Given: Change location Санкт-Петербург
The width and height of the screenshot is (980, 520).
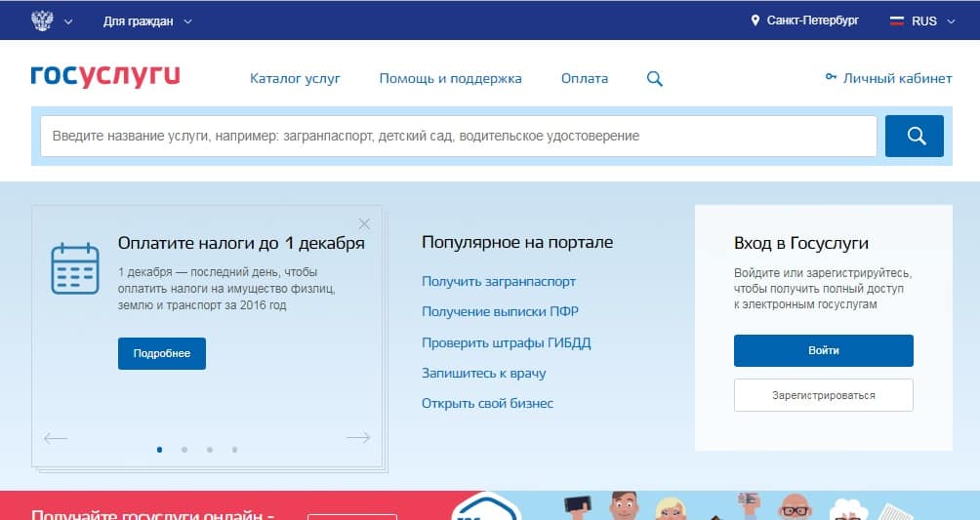Looking at the screenshot, I should pos(805,20).
